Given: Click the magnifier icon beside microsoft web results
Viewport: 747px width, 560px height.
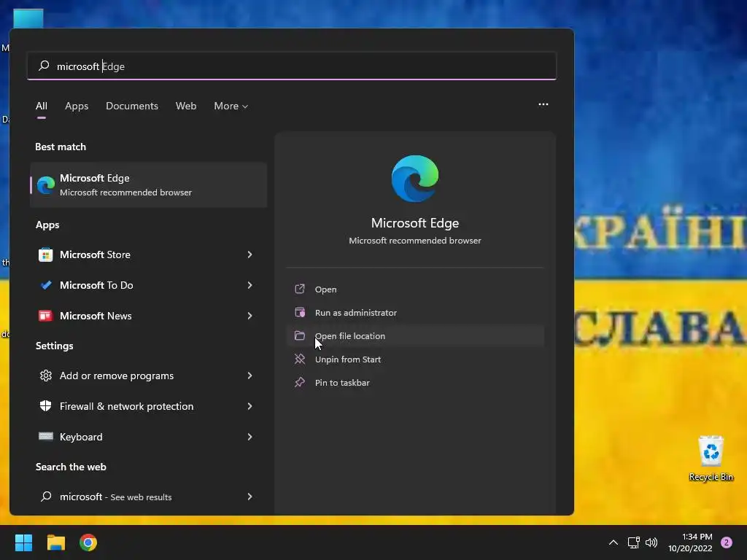Looking at the screenshot, I should 46,497.
